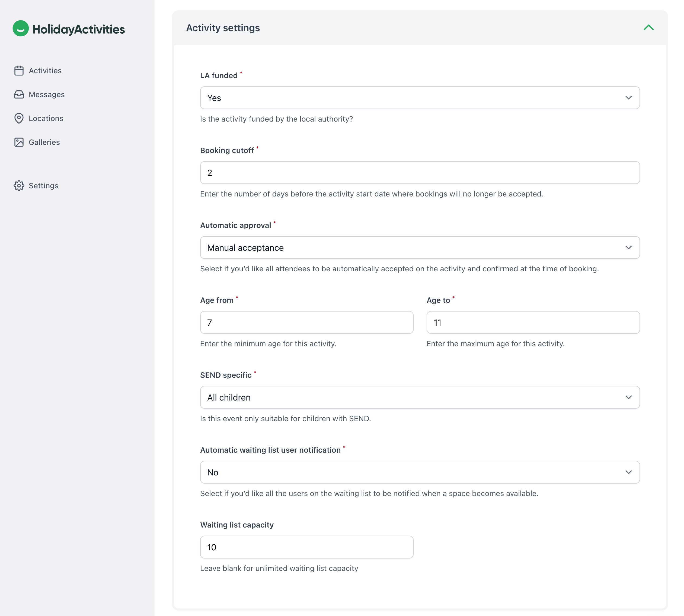Click the Settings gear icon
Viewport: 684px width, 616px height.
click(19, 185)
